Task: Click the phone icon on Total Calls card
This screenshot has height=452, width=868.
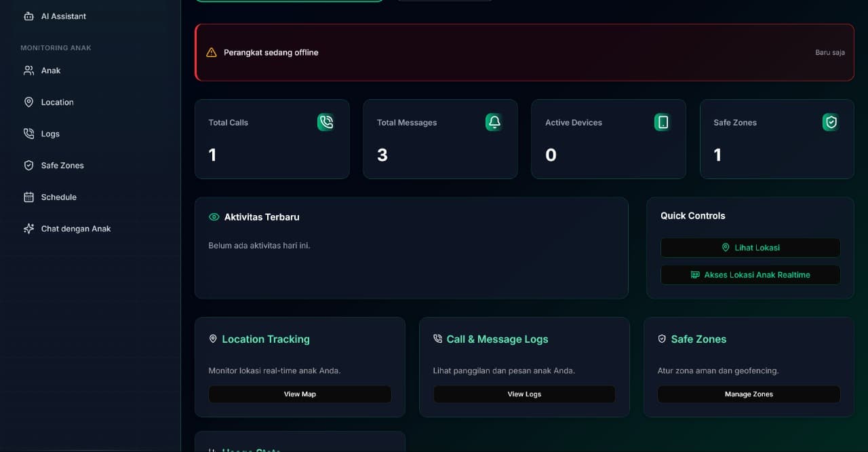Action: click(x=325, y=122)
